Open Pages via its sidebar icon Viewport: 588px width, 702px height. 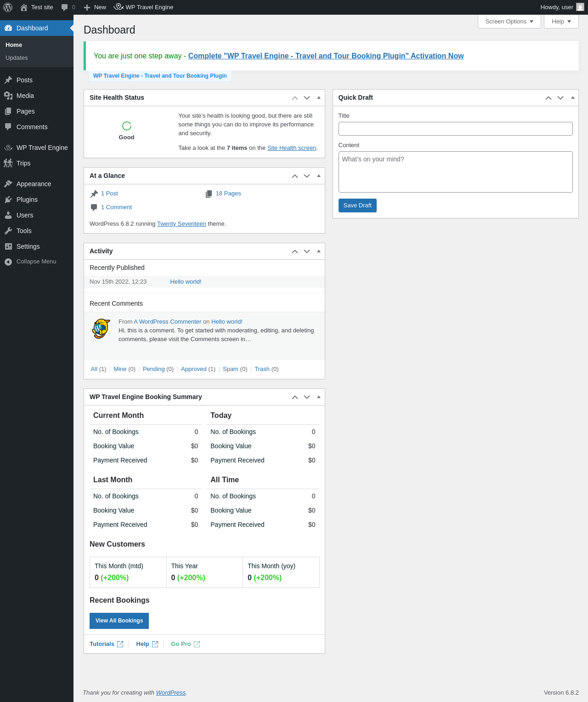(x=8, y=111)
